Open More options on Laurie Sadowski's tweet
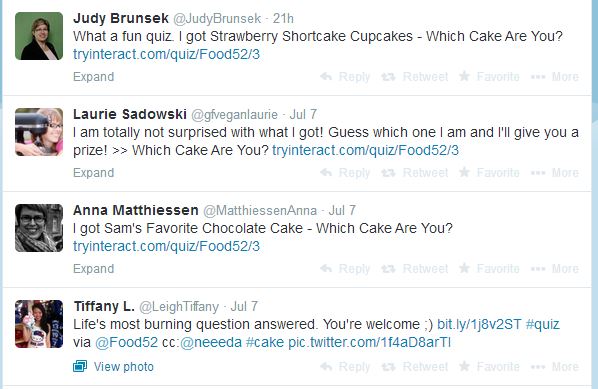Image resolution: width=598 pixels, height=389 pixels. (x=555, y=173)
